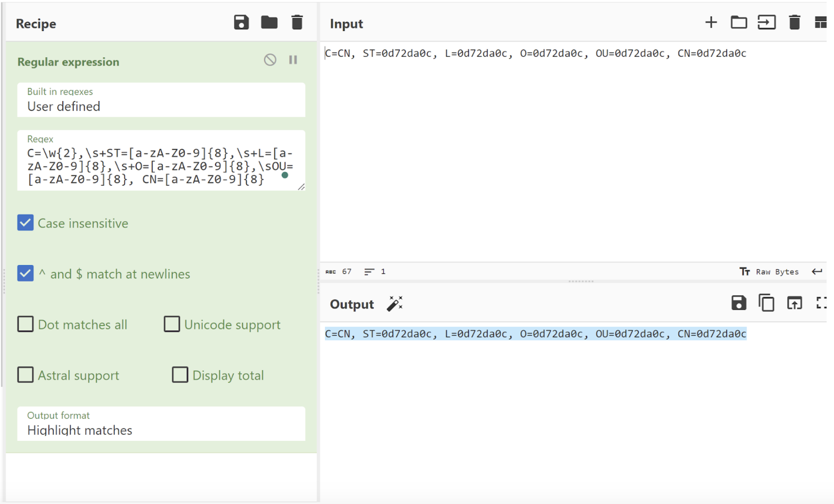The width and height of the screenshot is (834, 504).
Task: Toggle ^ and $ match at newlines
Action: click(25, 274)
